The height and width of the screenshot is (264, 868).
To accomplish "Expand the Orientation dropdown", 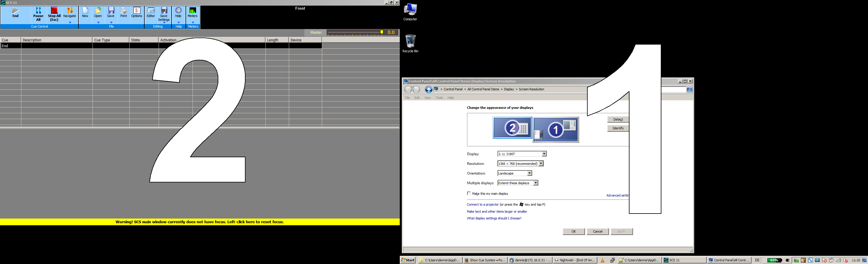I will coord(529,173).
